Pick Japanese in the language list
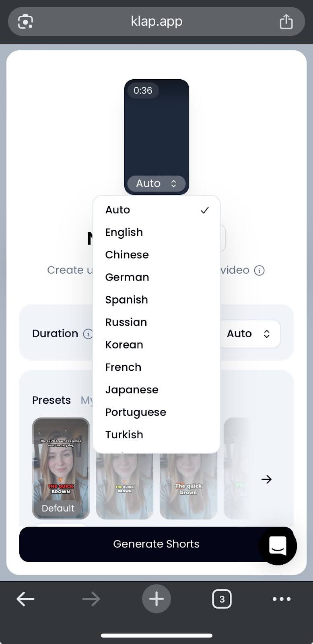Viewport: 313px width, 644px height. (132, 390)
